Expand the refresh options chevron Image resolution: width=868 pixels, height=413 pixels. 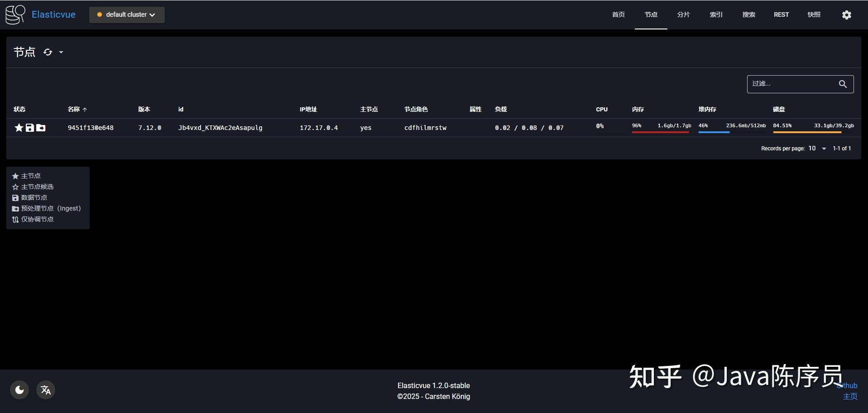point(61,53)
